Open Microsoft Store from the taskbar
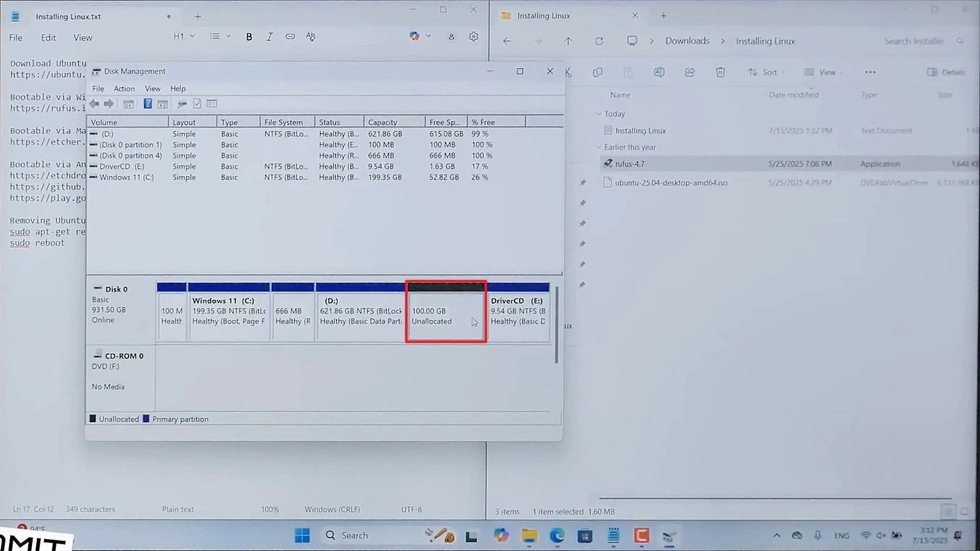The image size is (980, 551). 585,536
